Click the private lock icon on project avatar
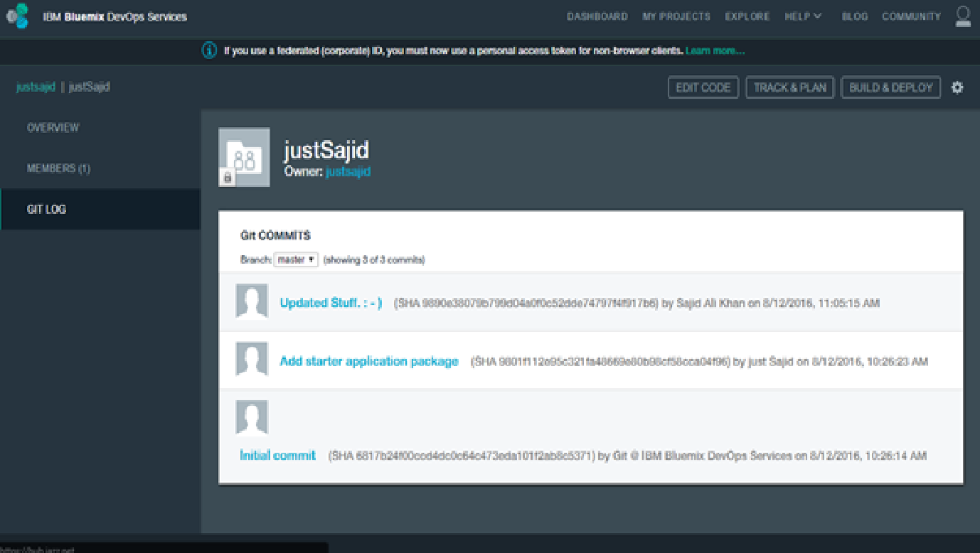Image resolution: width=980 pixels, height=553 pixels. pyautogui.click(x=228, y=178)
